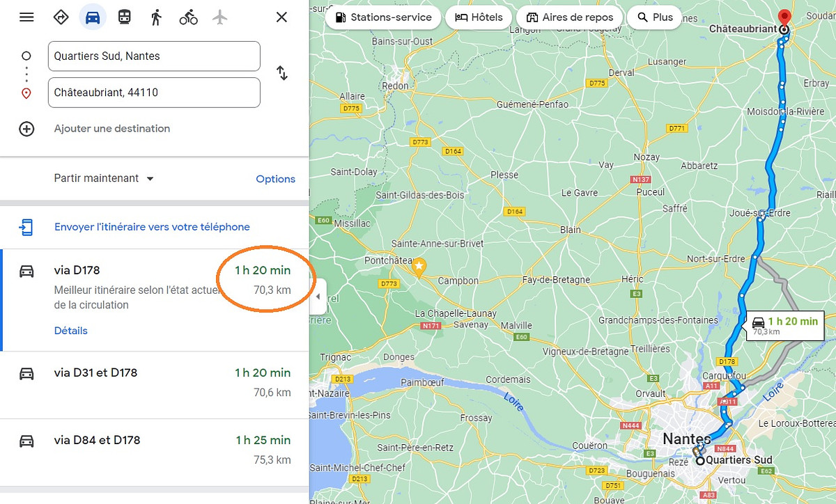Close the directions panel
836x504 pixels.
point(281,17)
